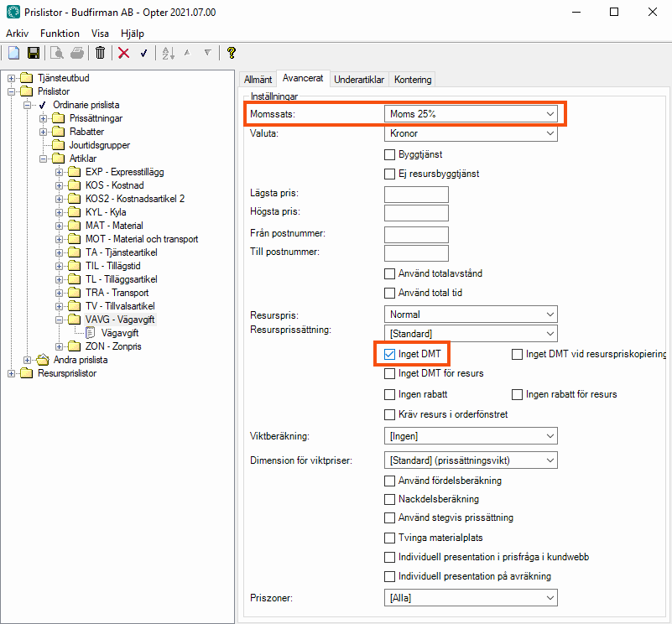
Task: Click the Andra prislista open-folder icon
Action: coord(43,360)
